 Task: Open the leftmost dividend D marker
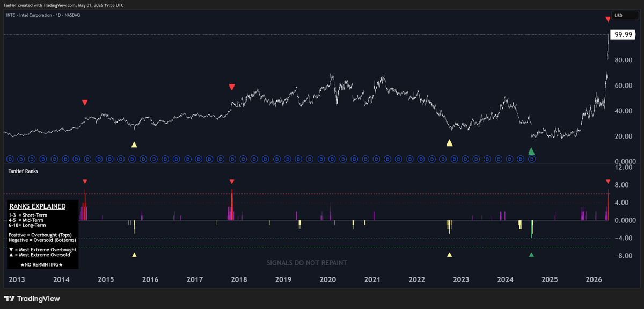(x=9, y=159)
